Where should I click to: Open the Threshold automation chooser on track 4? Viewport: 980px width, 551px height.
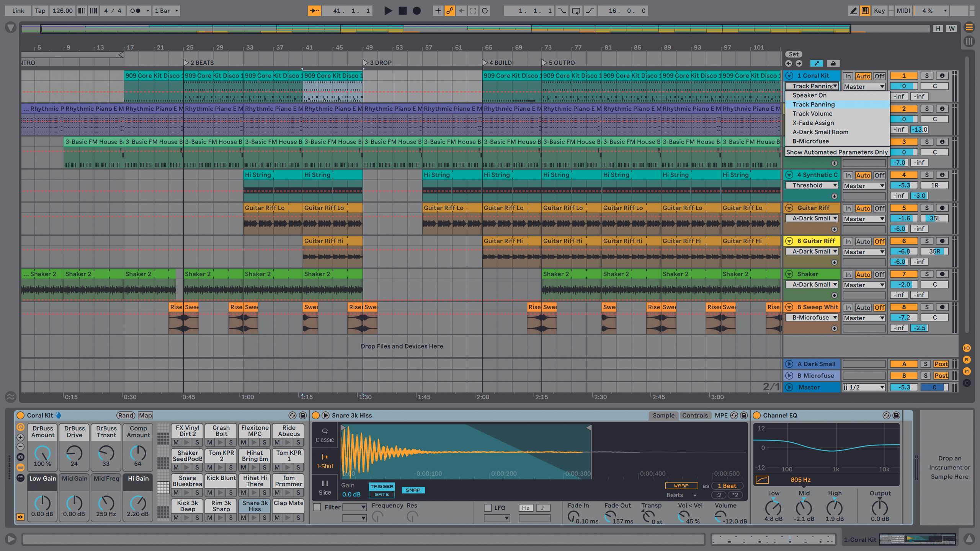point(812,185)
